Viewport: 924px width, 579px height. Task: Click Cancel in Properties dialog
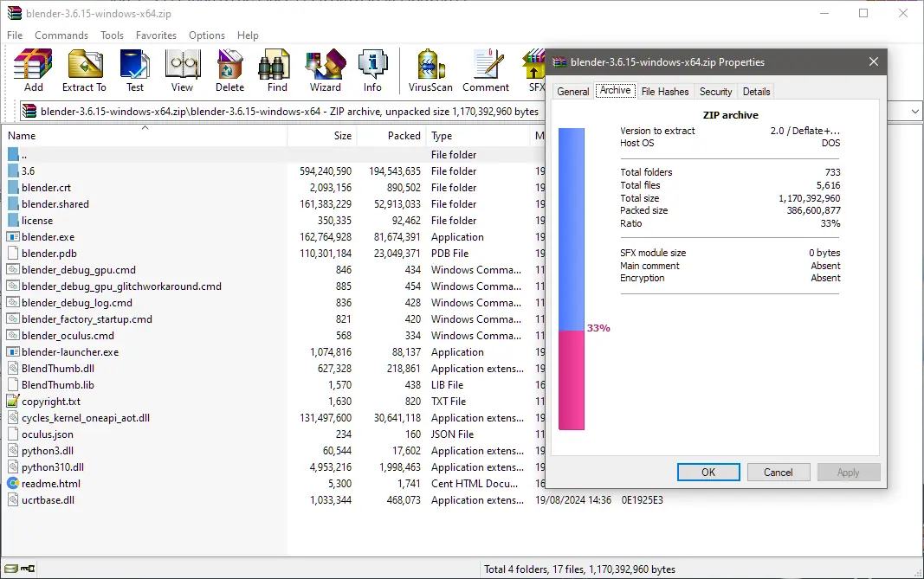(x=779, y=473)
